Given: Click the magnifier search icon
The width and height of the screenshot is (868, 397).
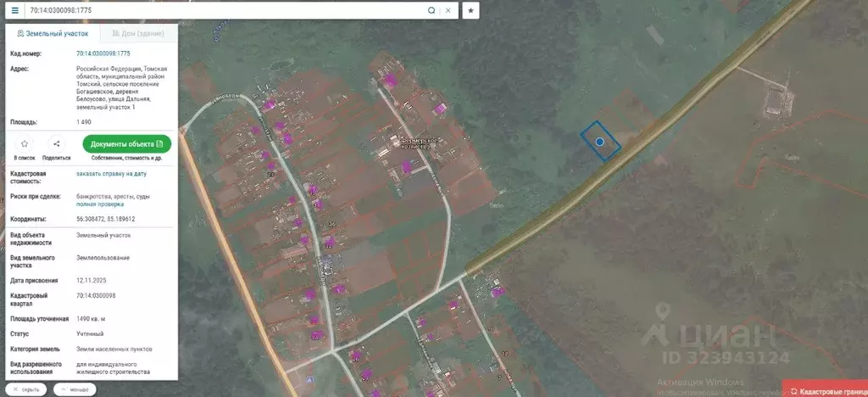Looking at the screenshot, I should tap(431, 10).
